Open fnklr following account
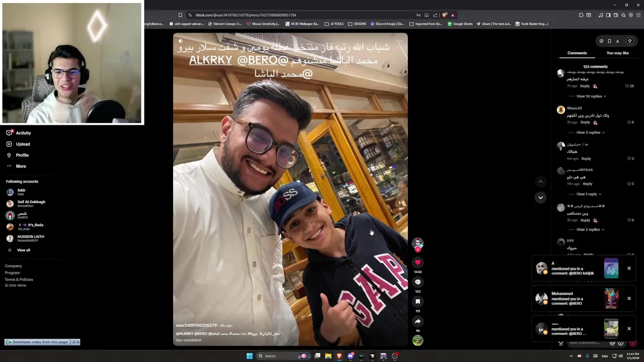644x362 pixels. coord(16,192)
